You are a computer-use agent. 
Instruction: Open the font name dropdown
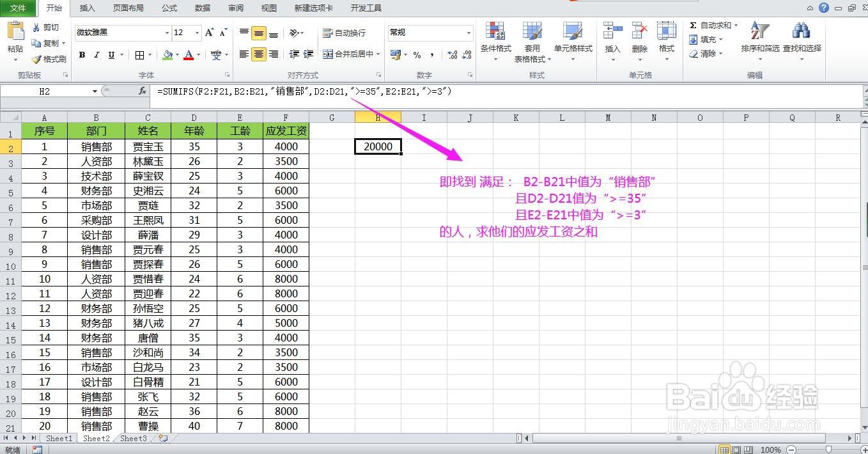167,33
